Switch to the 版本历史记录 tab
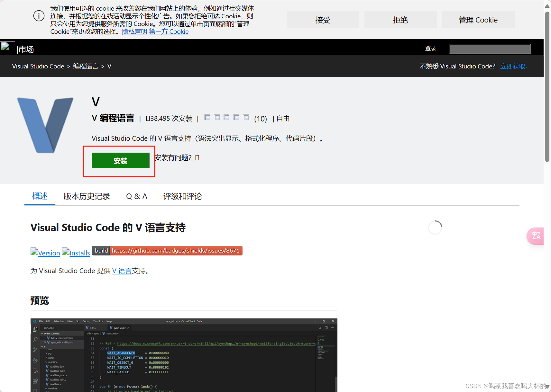 [87, 196]
